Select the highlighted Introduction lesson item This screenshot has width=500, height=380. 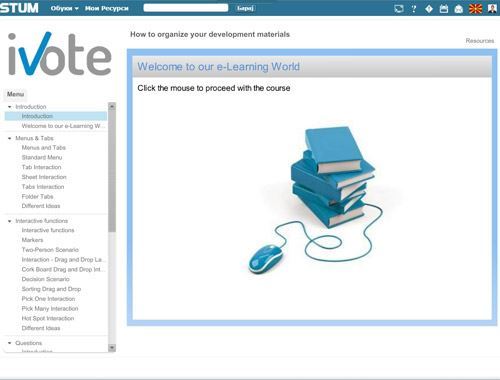[56, 116]
